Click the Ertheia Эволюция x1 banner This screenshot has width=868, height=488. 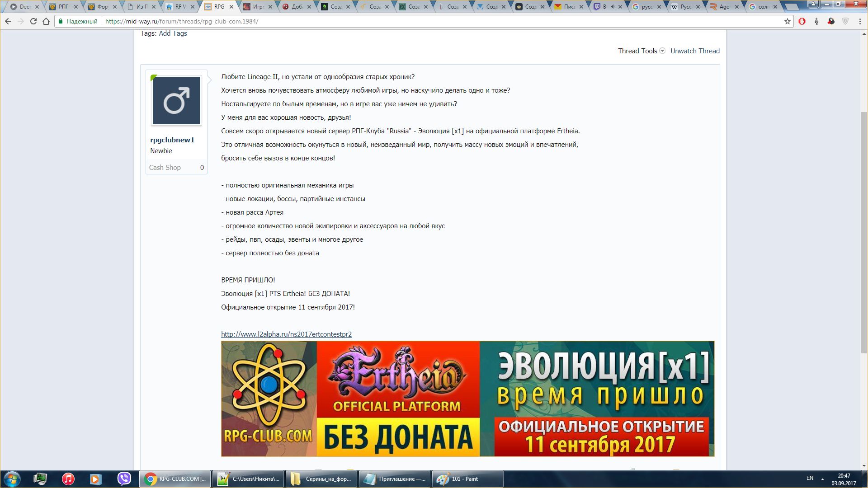(x=467, y=399)
